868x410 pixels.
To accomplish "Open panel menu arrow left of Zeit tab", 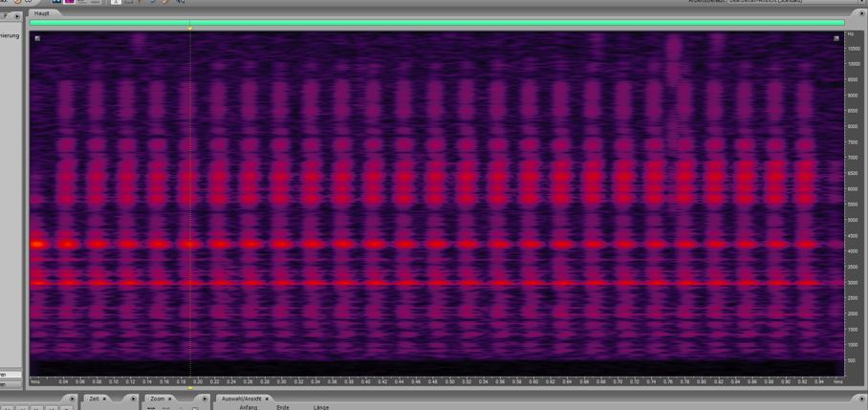I will click(73, 399).
